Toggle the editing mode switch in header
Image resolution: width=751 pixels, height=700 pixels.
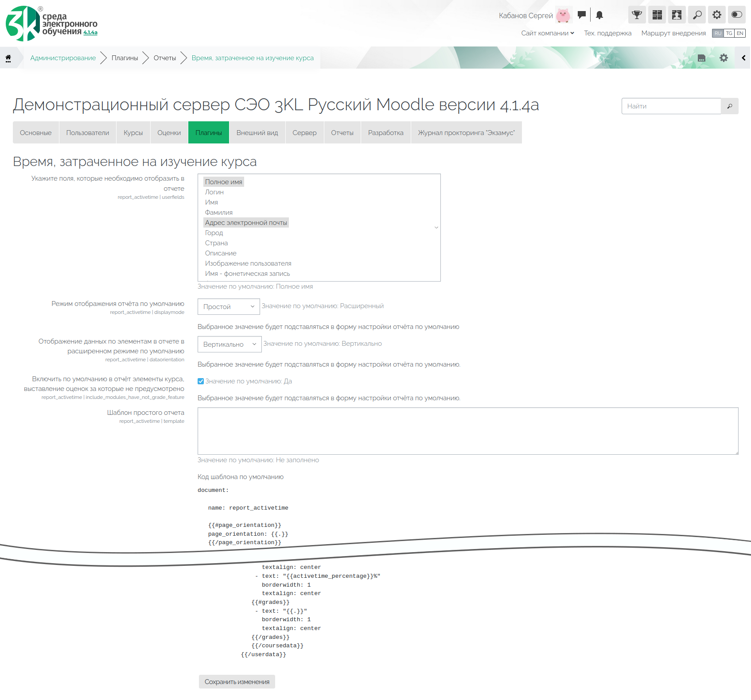coord(736,15)
